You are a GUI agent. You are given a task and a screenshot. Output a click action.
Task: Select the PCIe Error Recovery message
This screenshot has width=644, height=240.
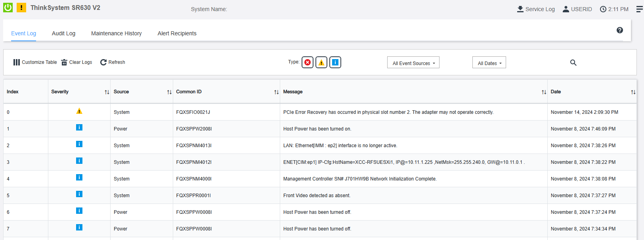pos(388,112)
